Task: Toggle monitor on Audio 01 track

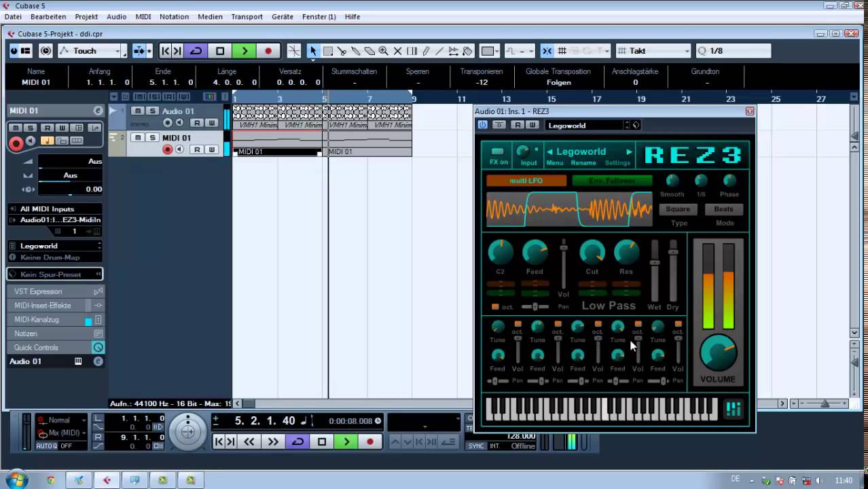Action: point(179,123)
